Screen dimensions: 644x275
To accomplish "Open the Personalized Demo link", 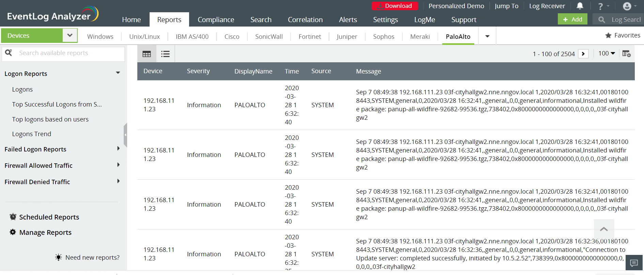I will (456, 6).
